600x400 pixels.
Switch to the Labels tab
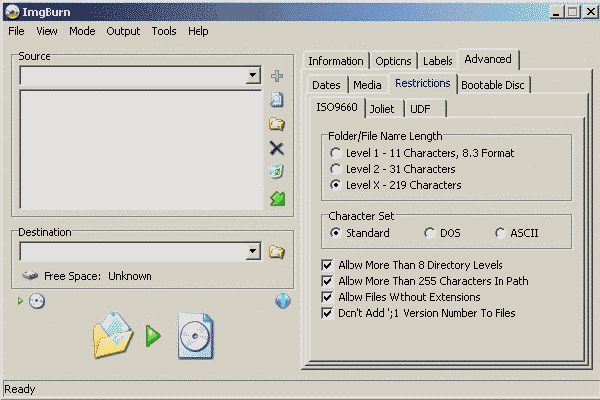point(437,61)
